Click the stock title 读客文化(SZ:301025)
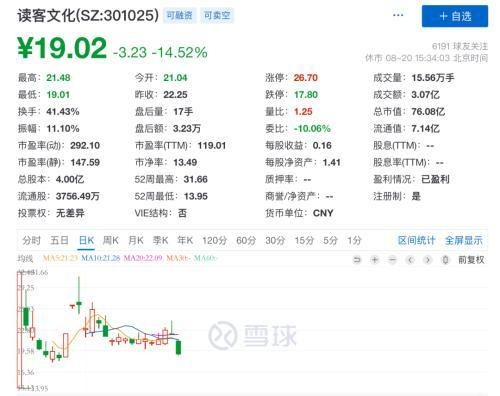Screen dimensions: 500x396 (88, 15)
